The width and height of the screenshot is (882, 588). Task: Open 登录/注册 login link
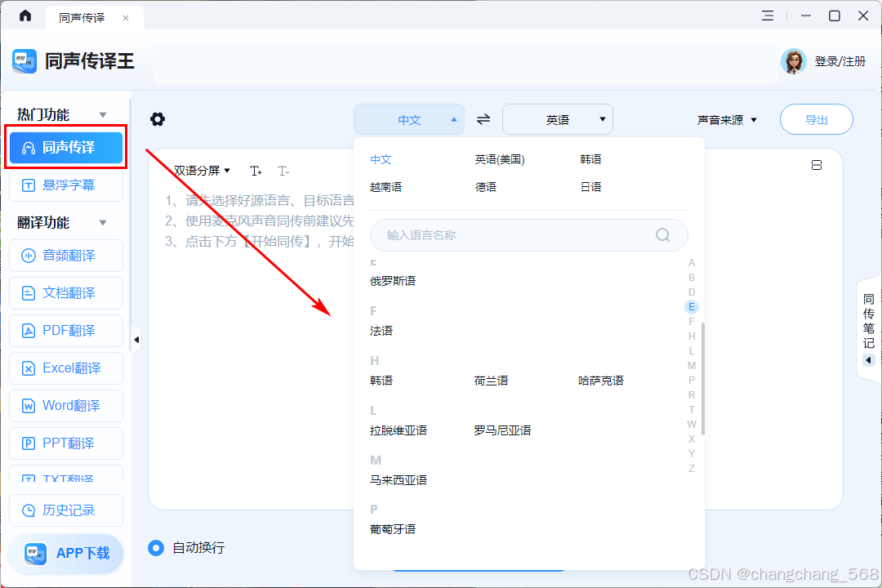pos(840,61)
